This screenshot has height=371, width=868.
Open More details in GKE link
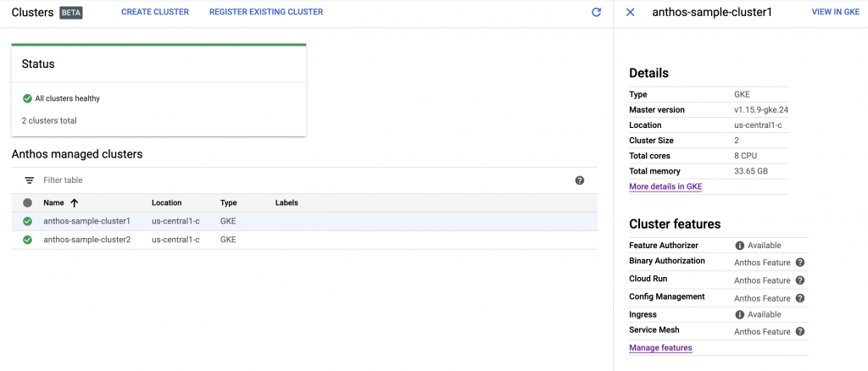point(665,187)
